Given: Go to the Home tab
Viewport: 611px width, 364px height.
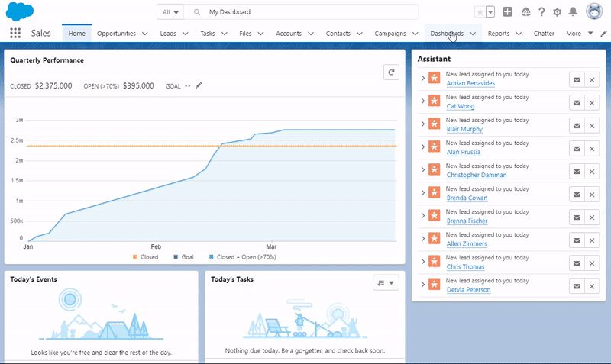Looking at the screenshot, I should coord(77,34).
